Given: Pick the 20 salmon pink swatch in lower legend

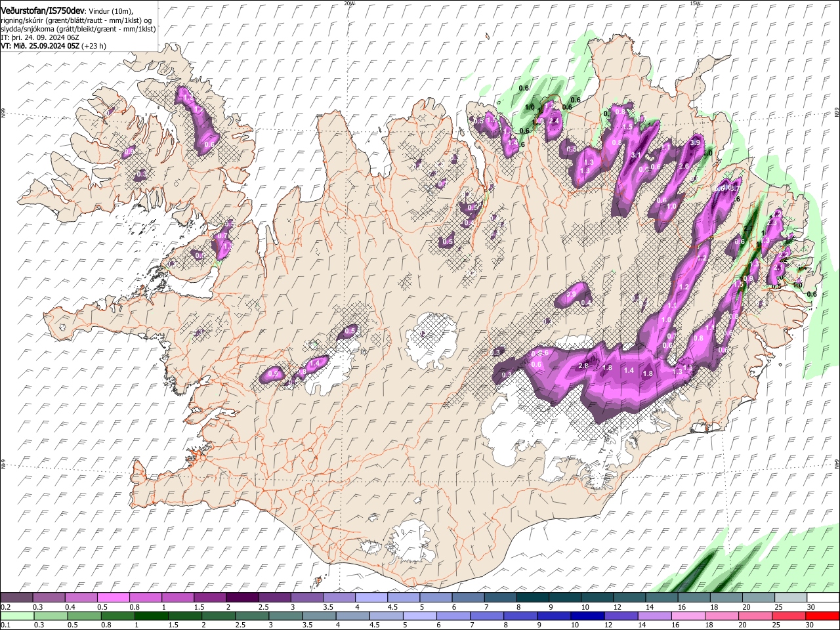Looking at the screenshot, I should [755, 616].
